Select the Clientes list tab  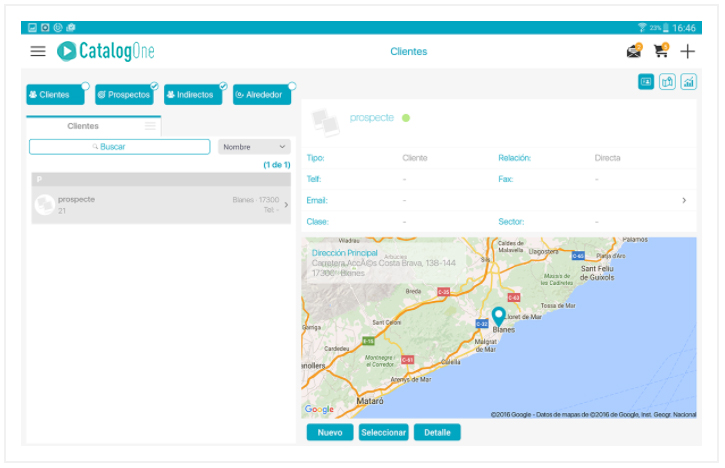click(x=93, y=126)
